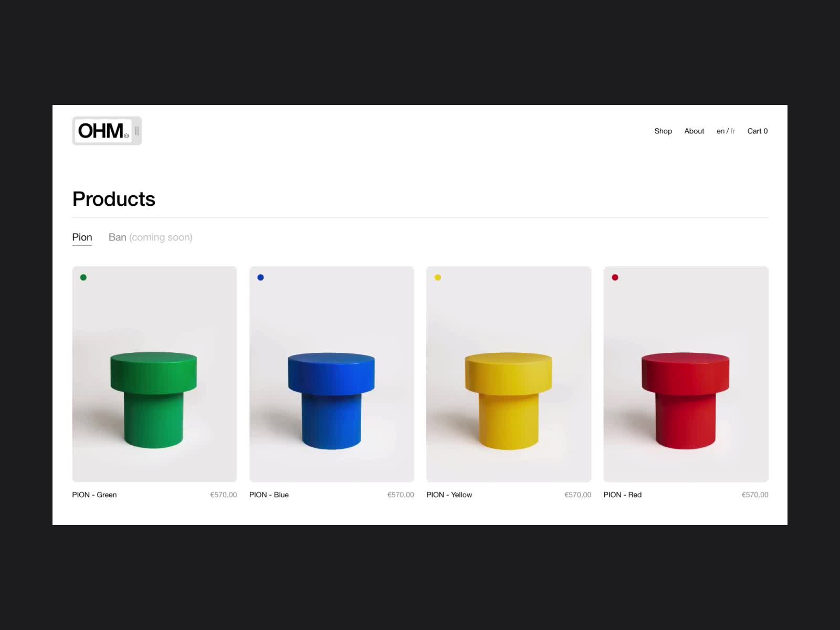
Task: Open the About page
Action: [x=694, y=131]
